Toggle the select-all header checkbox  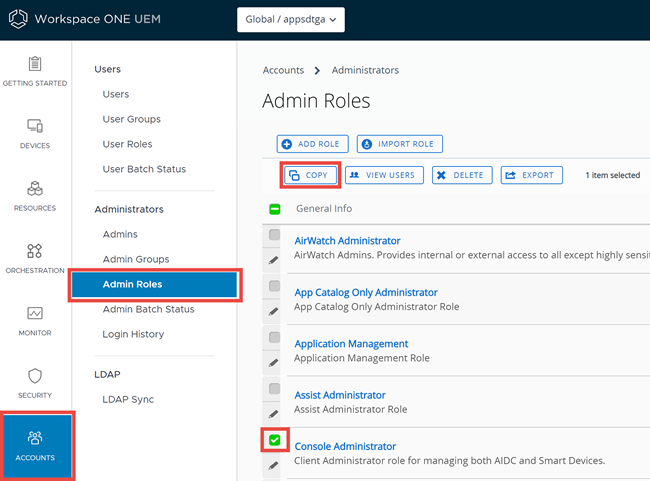coord(274,209)
